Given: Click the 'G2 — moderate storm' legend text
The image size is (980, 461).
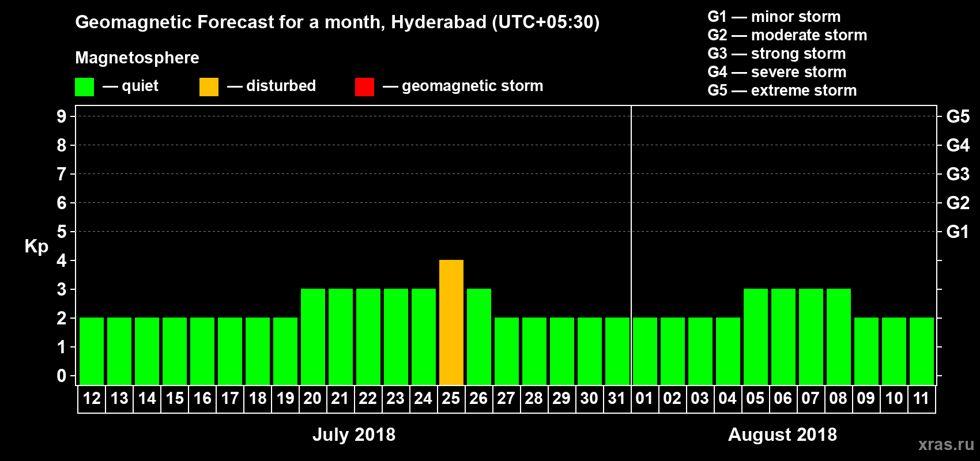Looking at the screenshot, I should point(787,35).
